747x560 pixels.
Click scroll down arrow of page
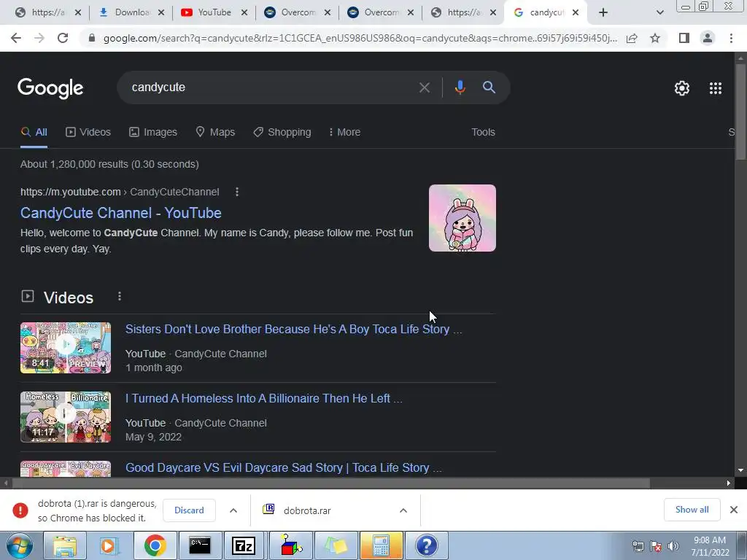coord(740,470)
